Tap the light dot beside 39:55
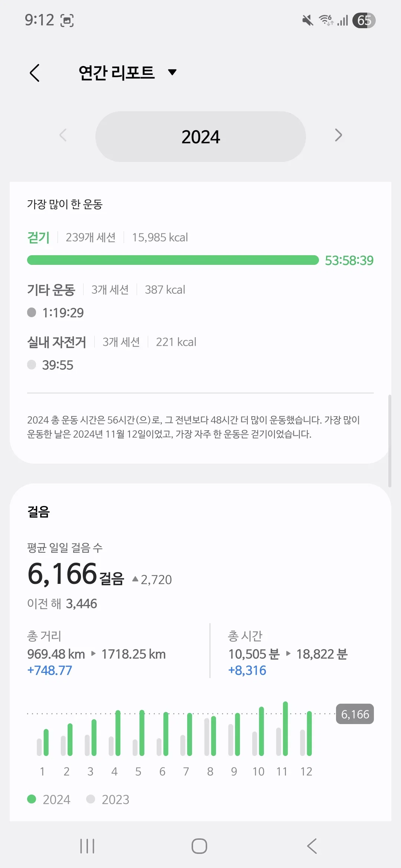The height and width of the screenshot is (868, 401). click(32, 365)
